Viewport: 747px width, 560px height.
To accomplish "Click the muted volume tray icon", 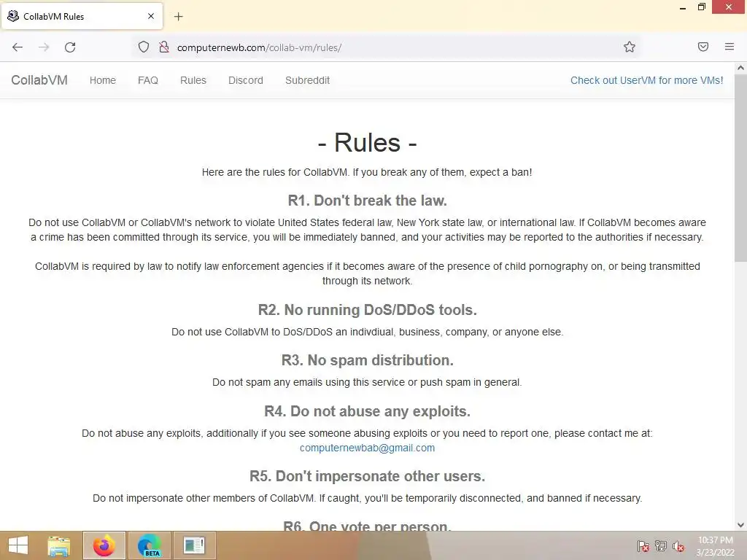I will tap(678, 546).
